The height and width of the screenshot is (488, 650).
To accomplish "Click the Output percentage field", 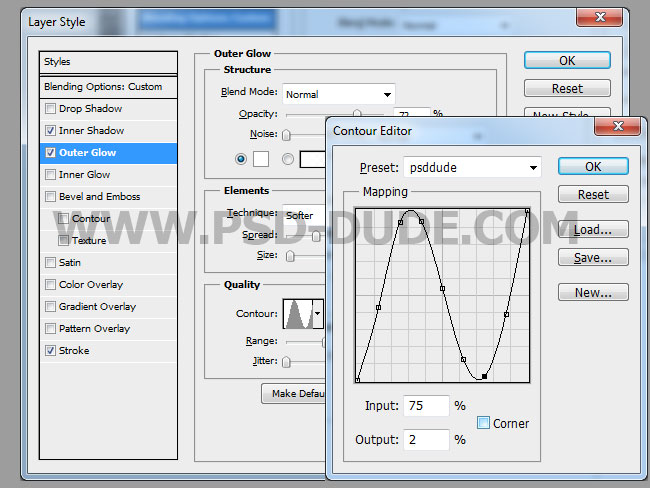I will click(427, 439).
